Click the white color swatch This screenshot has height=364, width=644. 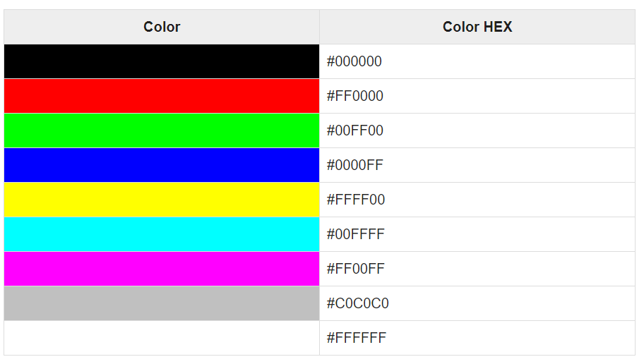point(162,338)
